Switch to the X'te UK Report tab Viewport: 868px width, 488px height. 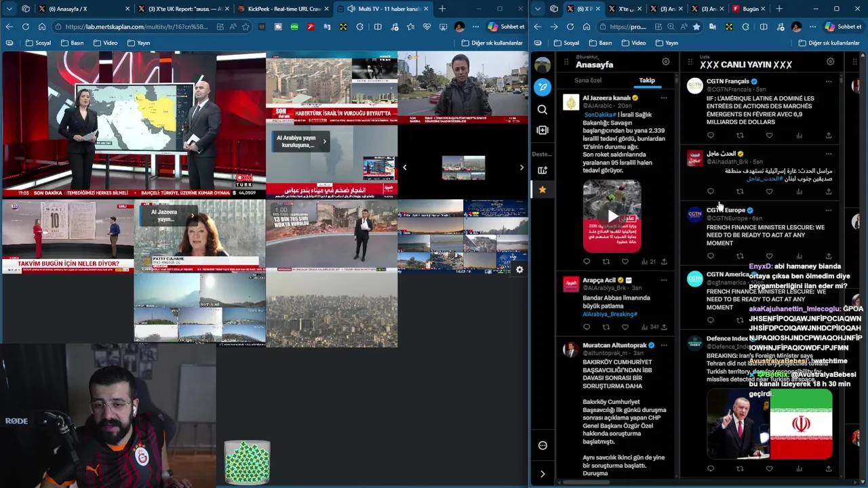tap(182, 9)
